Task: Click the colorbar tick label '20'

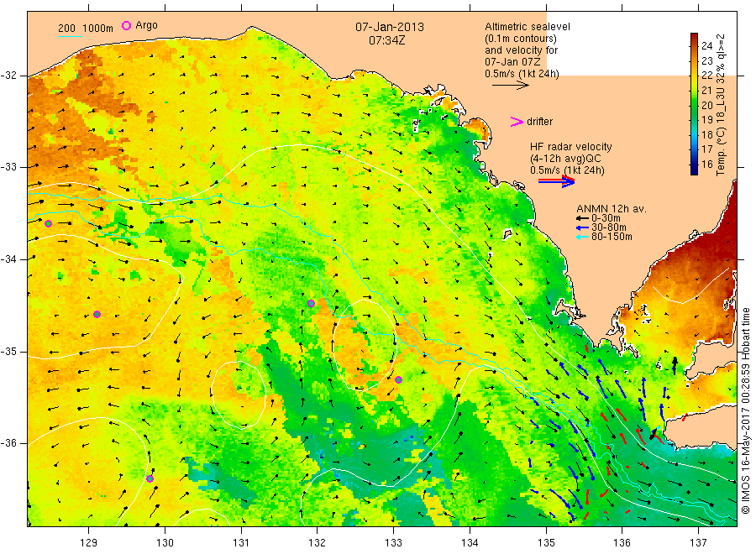Action: [706, 105]
